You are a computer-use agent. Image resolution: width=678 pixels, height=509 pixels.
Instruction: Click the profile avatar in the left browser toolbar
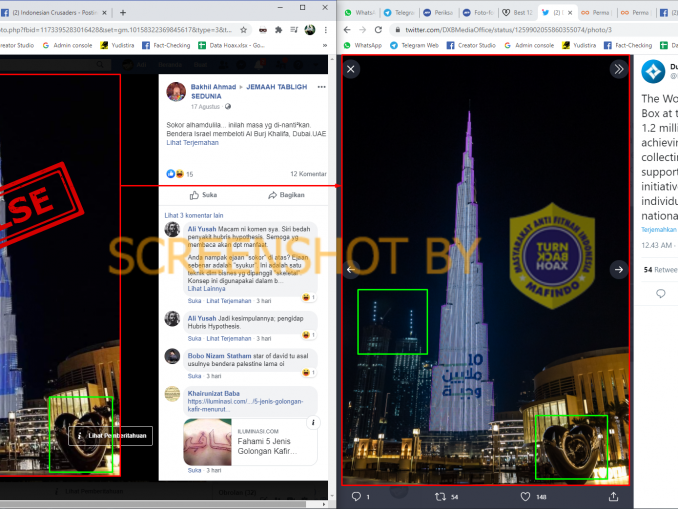(310, 30)
